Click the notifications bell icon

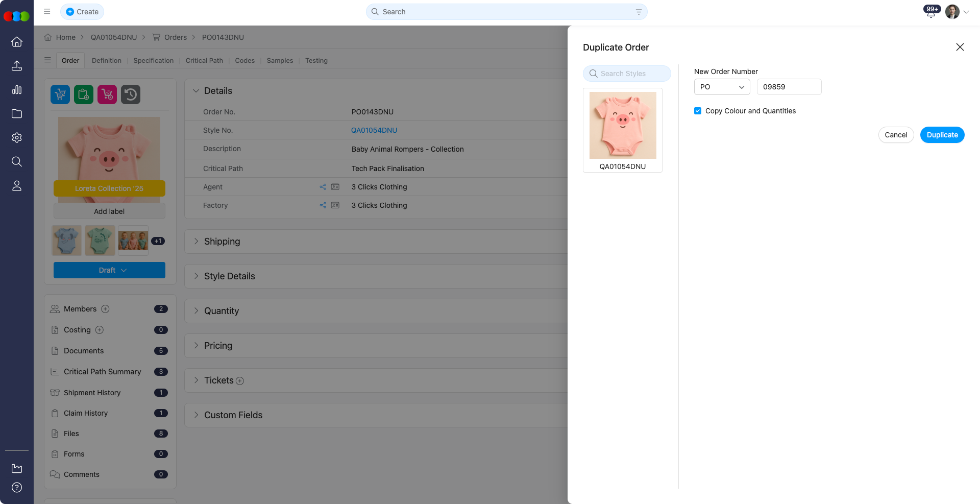click(930, 13)
